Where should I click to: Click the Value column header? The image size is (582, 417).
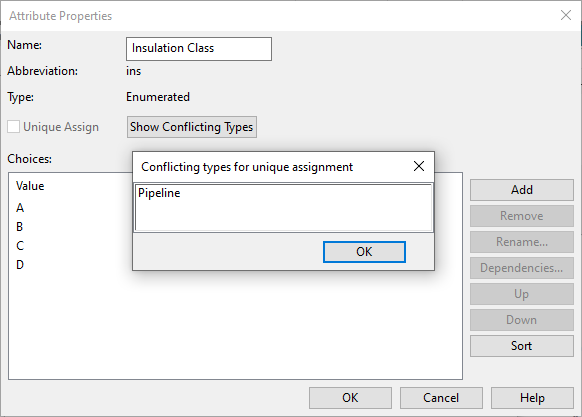[30, 186]
